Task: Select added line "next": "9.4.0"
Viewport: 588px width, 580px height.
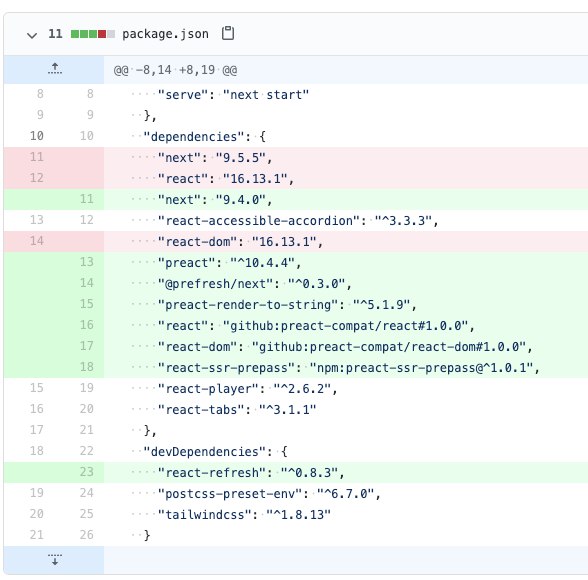Action: click(296, 199)
